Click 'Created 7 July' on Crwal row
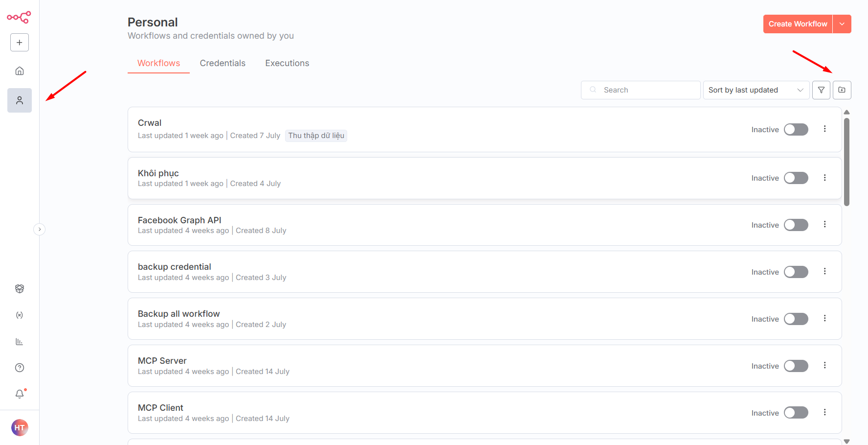This screenshot has width=868, height=445. (x=255, y=136)
